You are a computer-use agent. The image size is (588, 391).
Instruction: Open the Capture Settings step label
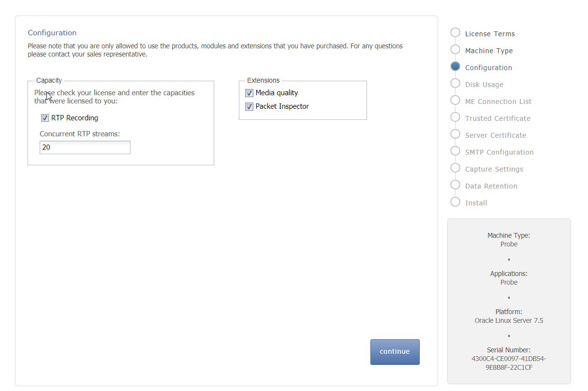(x=494, y=169)
